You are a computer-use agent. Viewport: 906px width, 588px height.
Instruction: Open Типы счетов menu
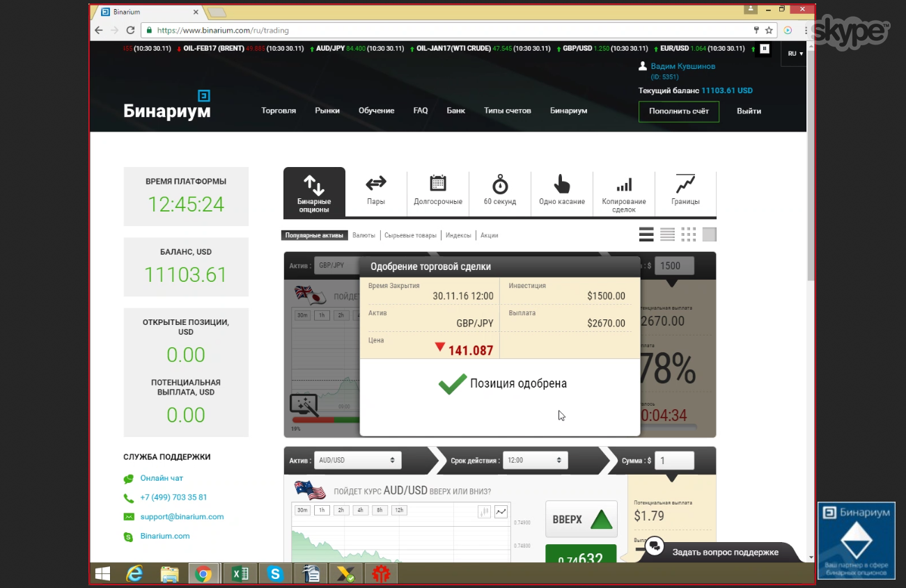(508, 111)
